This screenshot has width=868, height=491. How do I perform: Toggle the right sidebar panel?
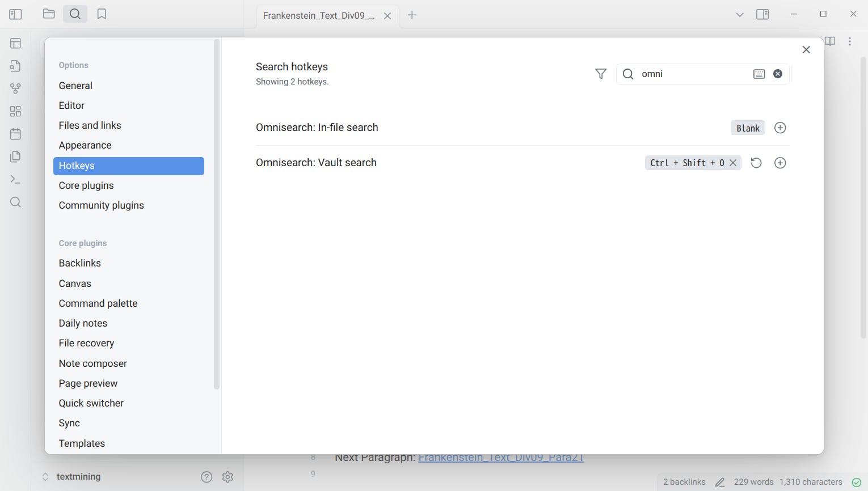(x=762, y=14)
